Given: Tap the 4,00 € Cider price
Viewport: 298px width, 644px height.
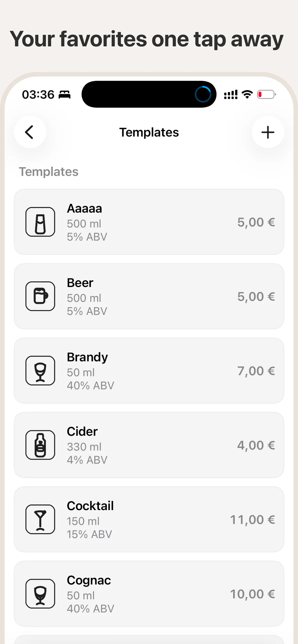Looking at the screenshot, I should (x=256, y=446).
